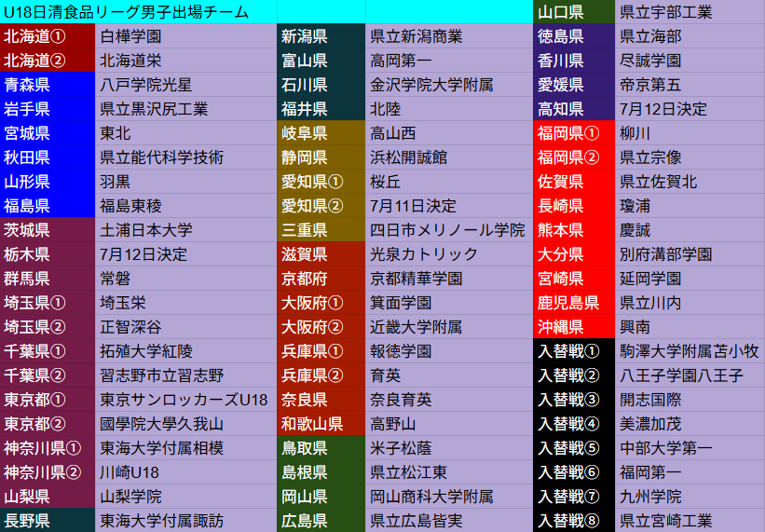Select the '拓殖大学紅陵' cell
The image size is (765, 532).
(x=185, y=351)
